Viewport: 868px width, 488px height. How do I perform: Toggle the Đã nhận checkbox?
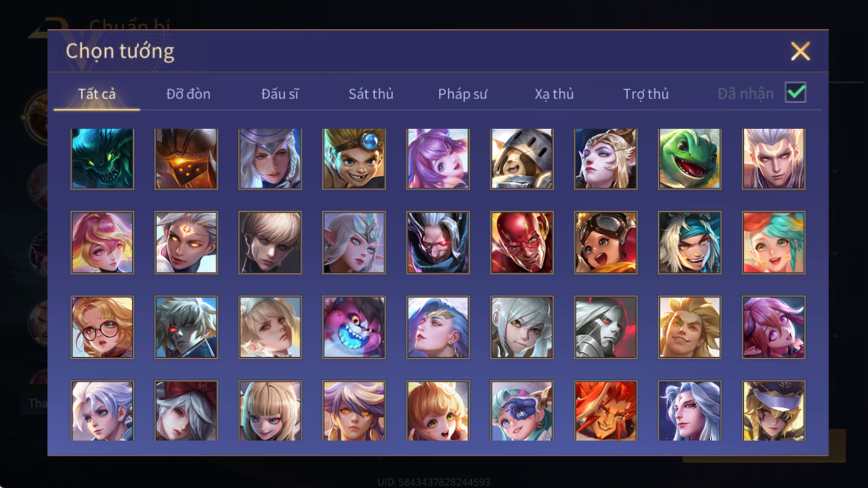[x=795, y=93]
